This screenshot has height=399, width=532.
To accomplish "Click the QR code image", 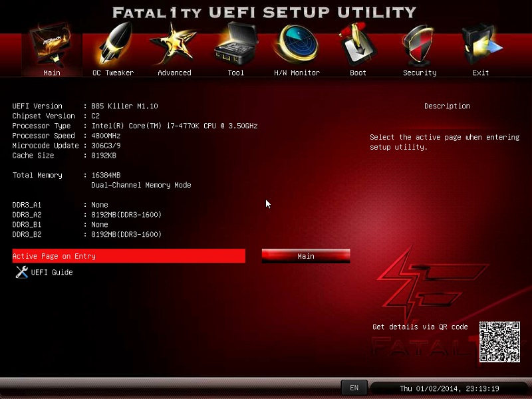I will click(x=499, y=342).
